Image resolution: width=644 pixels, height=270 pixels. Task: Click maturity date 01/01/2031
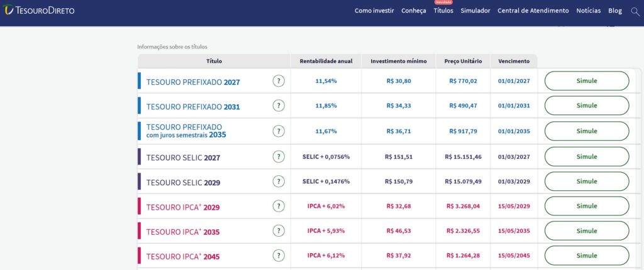click(514, 105)
